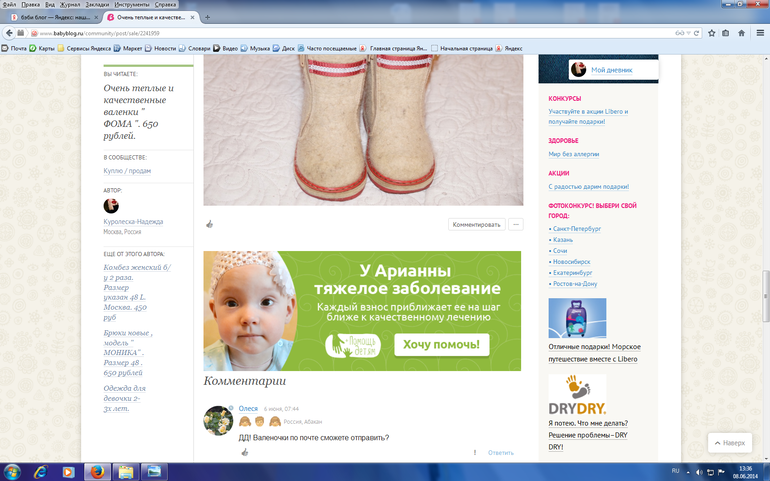
Task: Go to browser home page icon
Action: click(x=742, y=33)
